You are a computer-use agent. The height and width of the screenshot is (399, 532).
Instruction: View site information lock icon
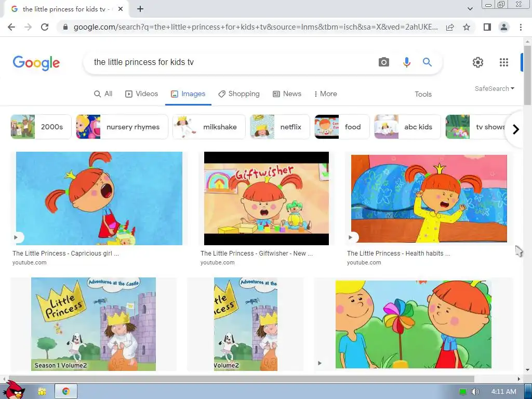65,27
